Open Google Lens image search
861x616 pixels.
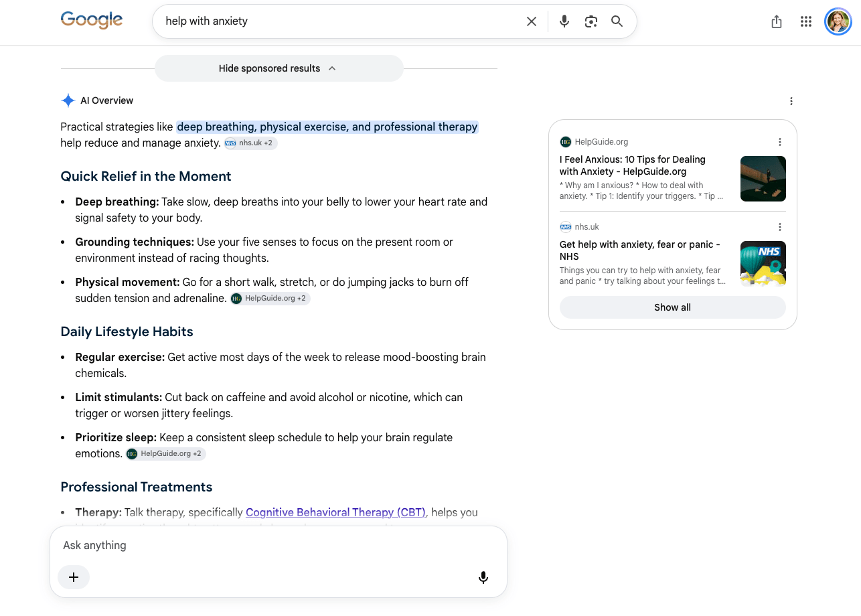591,21
